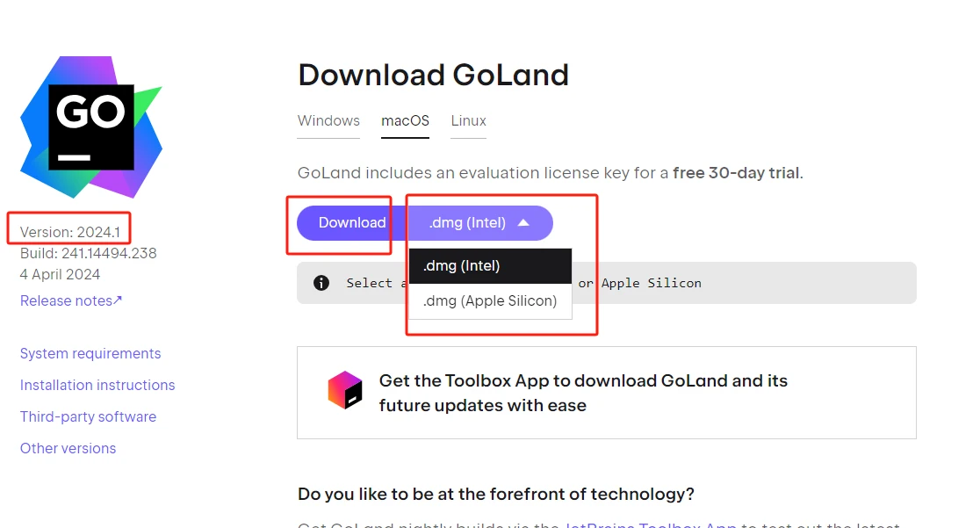980x528 pixels.
Task: Click the GoLand GO logo
Action: [91, 127]
